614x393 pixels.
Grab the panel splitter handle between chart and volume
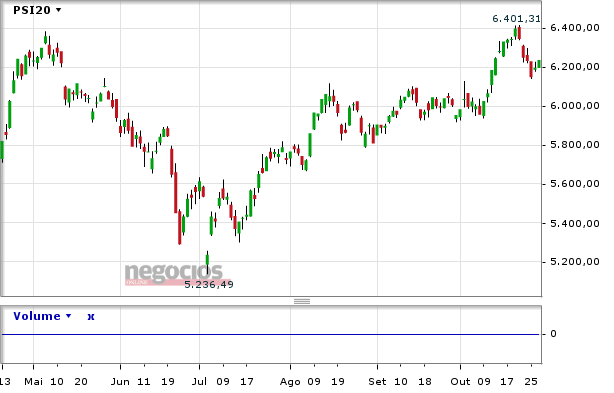coord(302,301)
